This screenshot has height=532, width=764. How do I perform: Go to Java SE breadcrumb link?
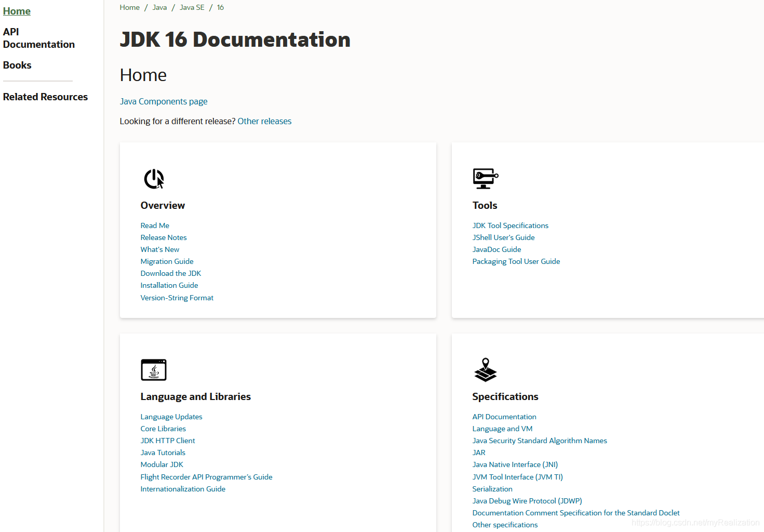[192, 7]
